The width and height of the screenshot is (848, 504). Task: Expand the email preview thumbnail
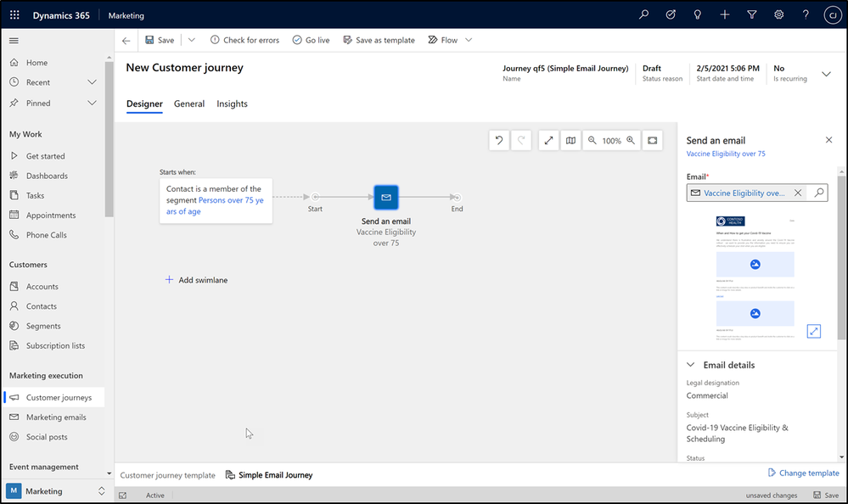(x=814, y=331)
